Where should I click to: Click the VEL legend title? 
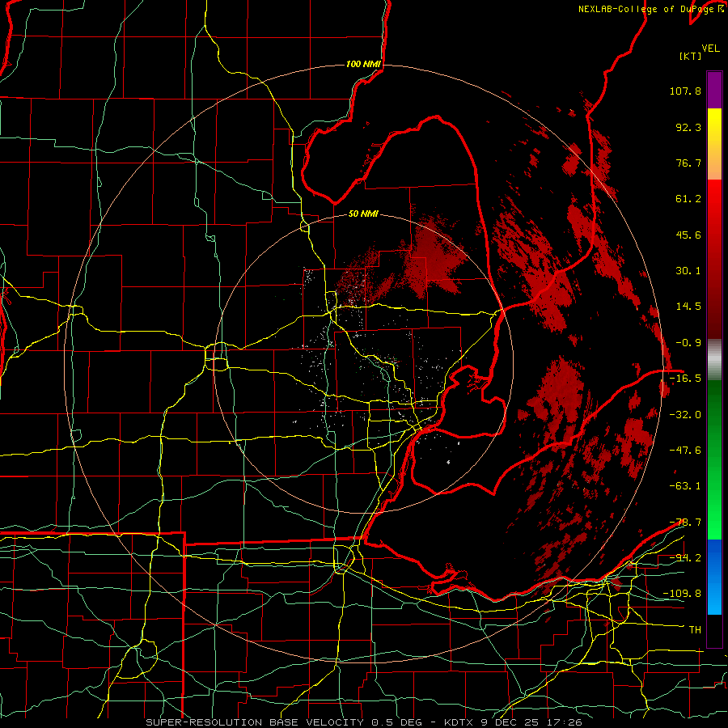(x=710, y=49)
